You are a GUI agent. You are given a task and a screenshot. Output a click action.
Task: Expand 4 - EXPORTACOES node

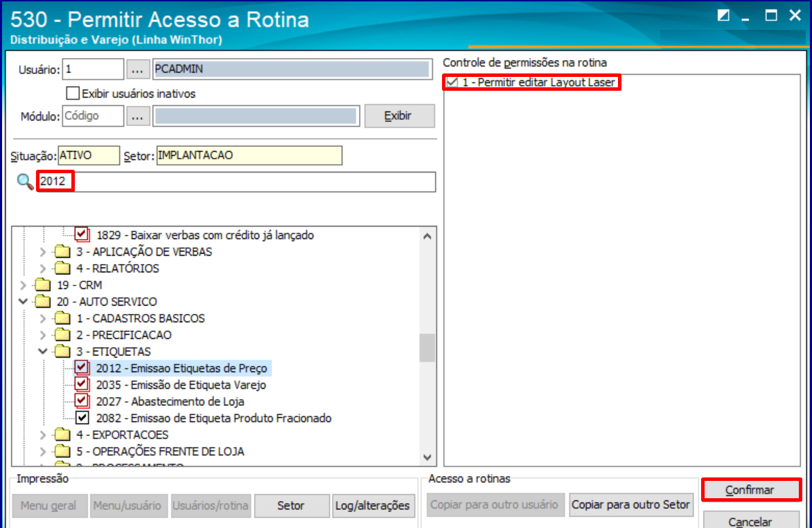tap(43, 434)
